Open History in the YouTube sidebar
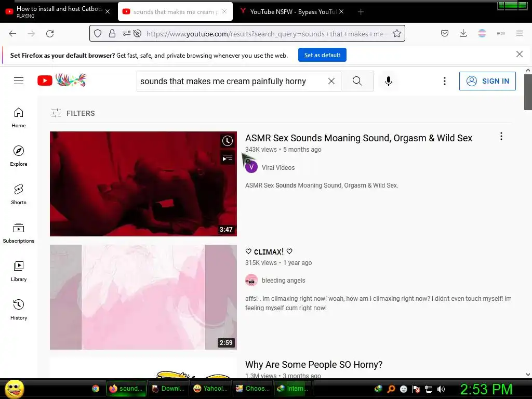This screenshot has width=532, height=399. point(19,310)
